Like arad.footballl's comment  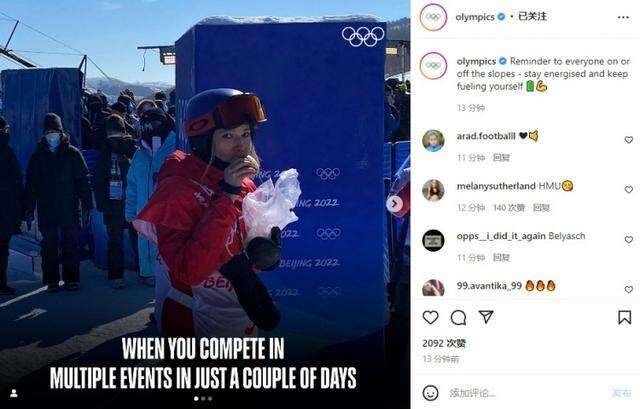pyautogui.click(x=629, y=140)
